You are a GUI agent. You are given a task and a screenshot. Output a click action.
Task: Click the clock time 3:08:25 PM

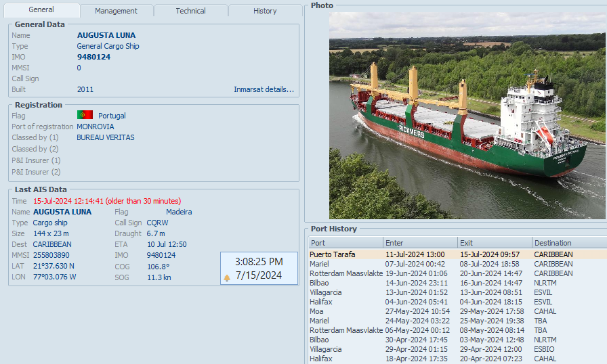(259, 262)
